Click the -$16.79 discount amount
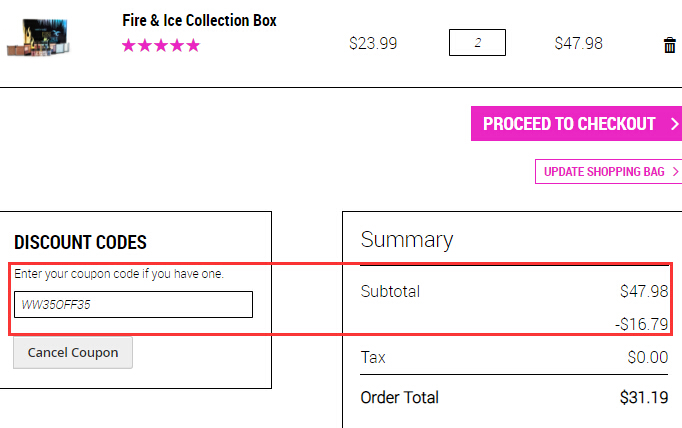 click(642, 324)
